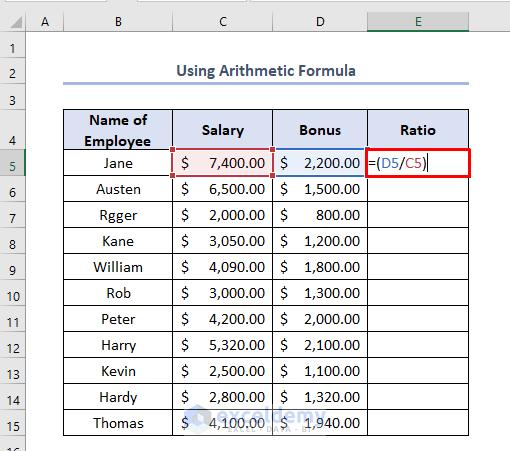Click the 'Using Arithmetic Formula' title cell
The width and height of the screenshot is (510, 451).
(x=266, y=71)
